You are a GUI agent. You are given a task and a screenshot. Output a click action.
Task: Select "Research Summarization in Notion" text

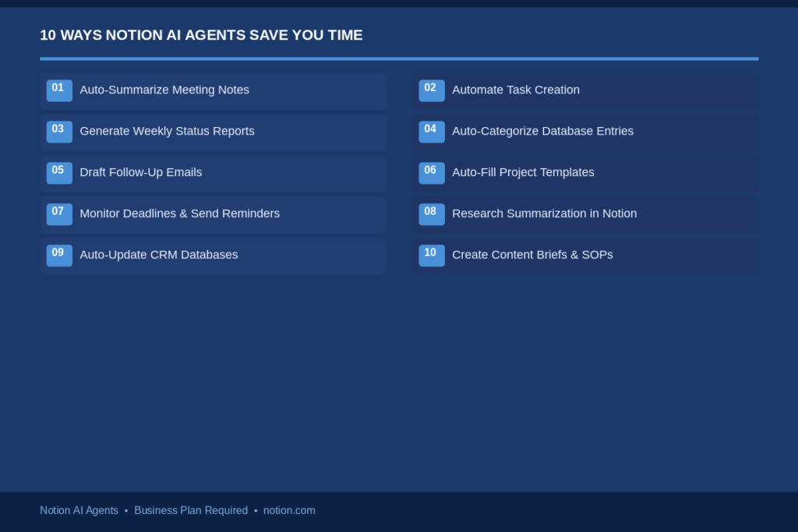(x=545, y=213)
